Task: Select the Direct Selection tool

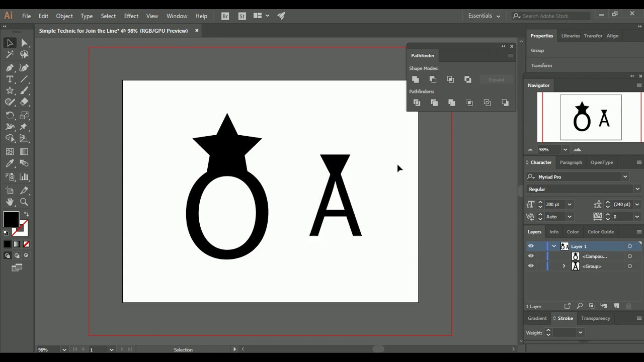Action: tap(24, 43)
